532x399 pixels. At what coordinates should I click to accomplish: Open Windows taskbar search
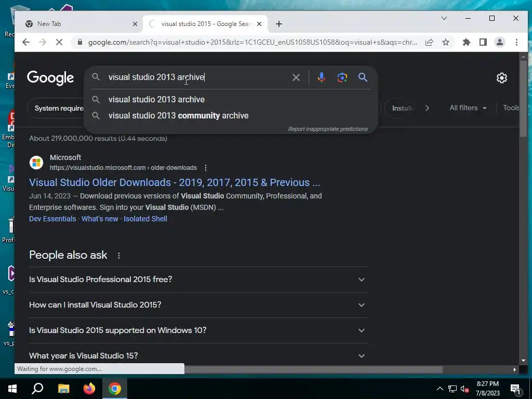coord(37,389)
